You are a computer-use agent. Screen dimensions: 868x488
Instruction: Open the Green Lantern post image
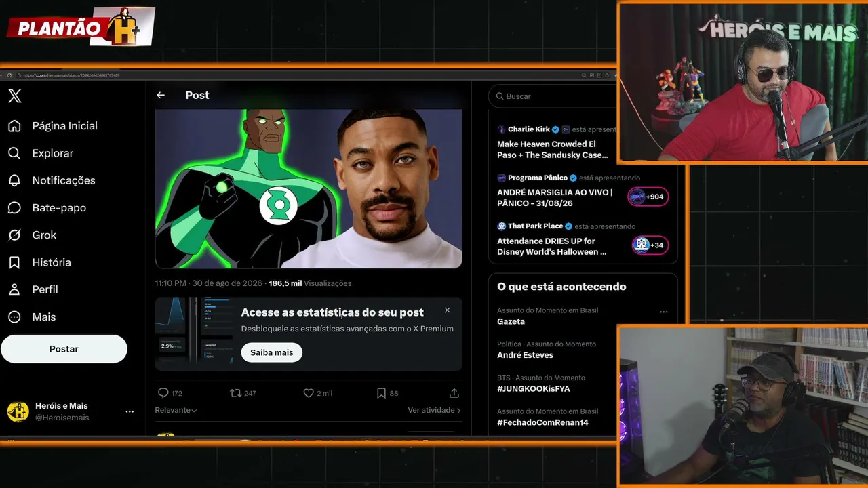tap(309, 188)
